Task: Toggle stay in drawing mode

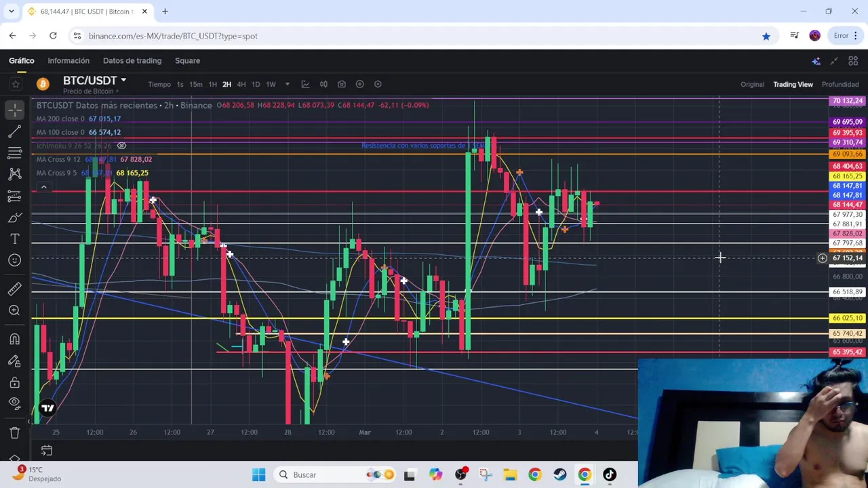Action: 15,361
